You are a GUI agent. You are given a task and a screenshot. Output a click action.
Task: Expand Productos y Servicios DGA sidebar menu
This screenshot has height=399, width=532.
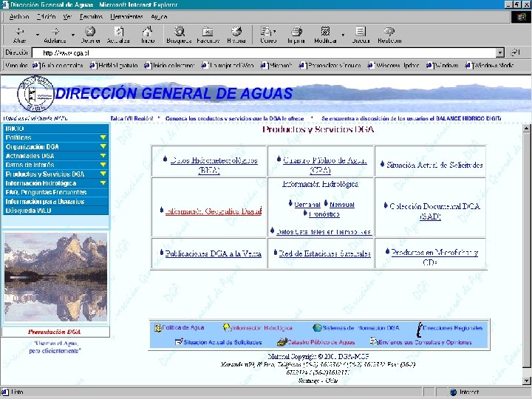(103, 174)
